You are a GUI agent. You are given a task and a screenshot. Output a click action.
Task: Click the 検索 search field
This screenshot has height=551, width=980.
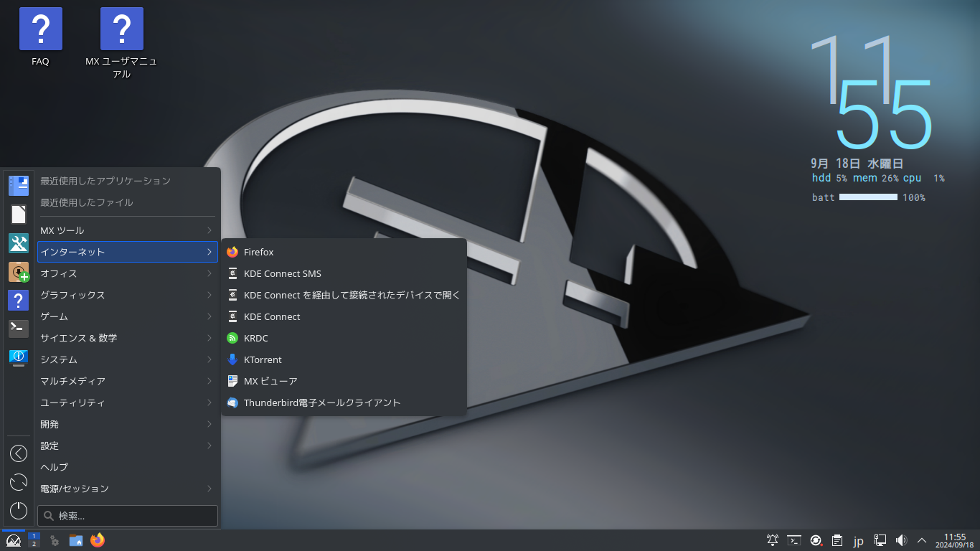128,516
